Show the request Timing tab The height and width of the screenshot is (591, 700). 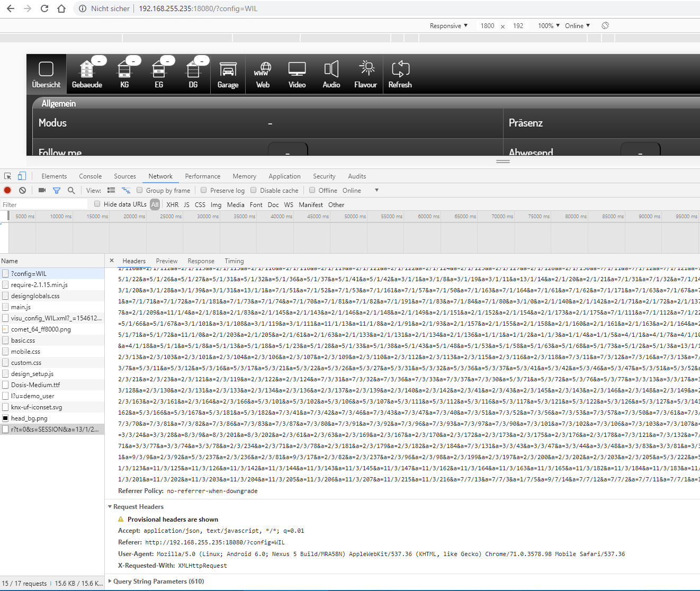point(234,261)
